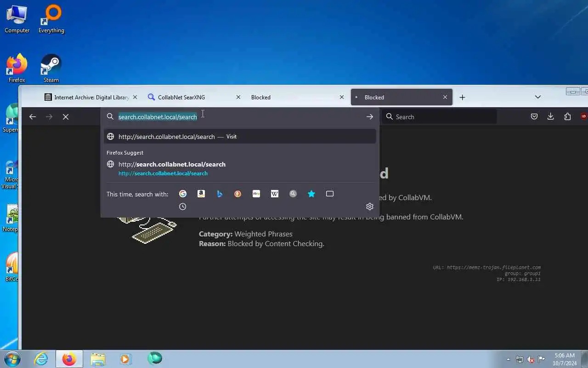Open the Extensions puzzle-piece menu
Image resolution: width=588 pixels, height=368 pixels.
pos(567,117)
